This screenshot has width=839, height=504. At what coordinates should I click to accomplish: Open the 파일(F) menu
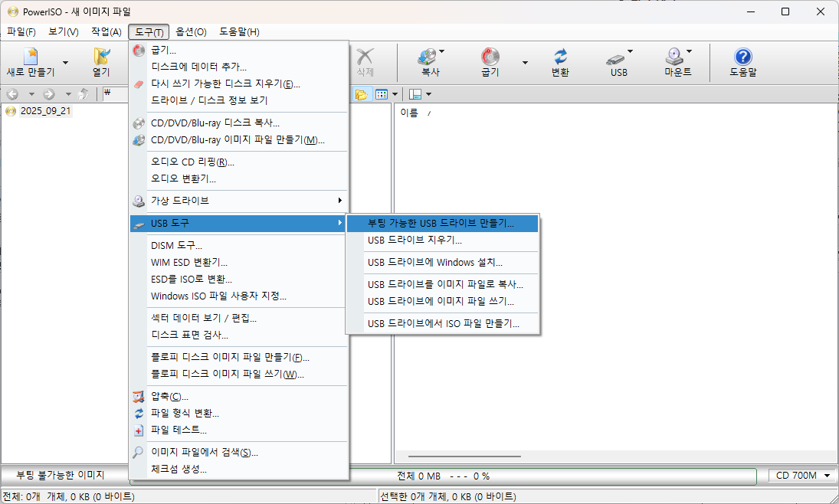click(x=21, y=32)
